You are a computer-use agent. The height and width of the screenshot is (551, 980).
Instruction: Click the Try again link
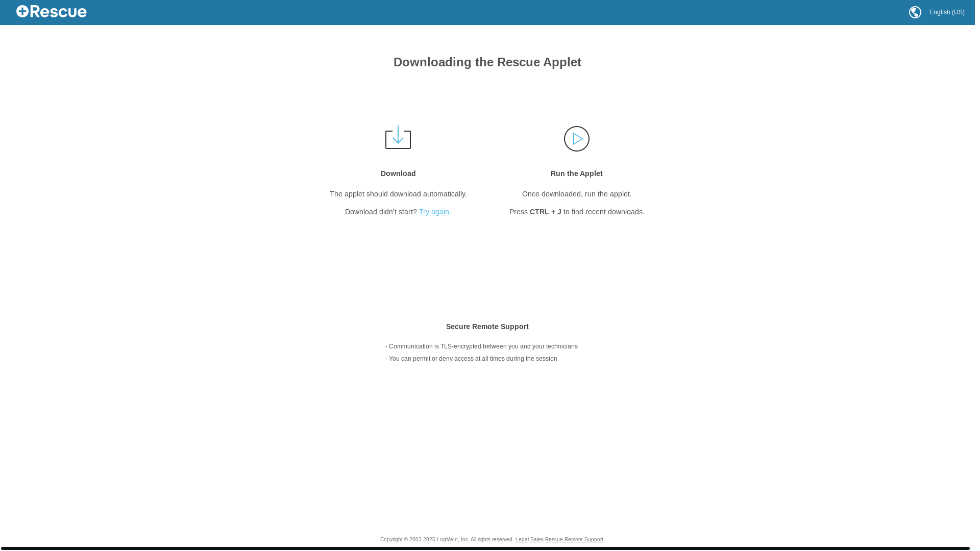[x=435, y=212]
